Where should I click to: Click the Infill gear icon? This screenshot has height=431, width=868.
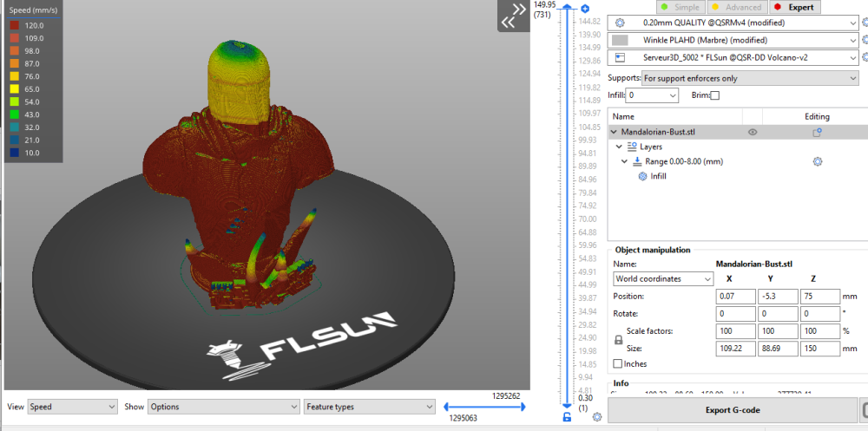coord(642,177)
